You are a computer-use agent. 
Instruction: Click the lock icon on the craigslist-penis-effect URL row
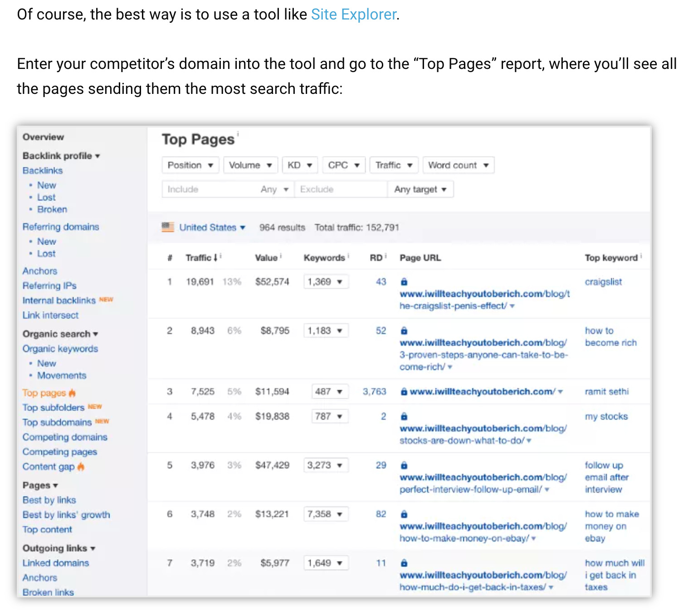click(x=404, y=282)
